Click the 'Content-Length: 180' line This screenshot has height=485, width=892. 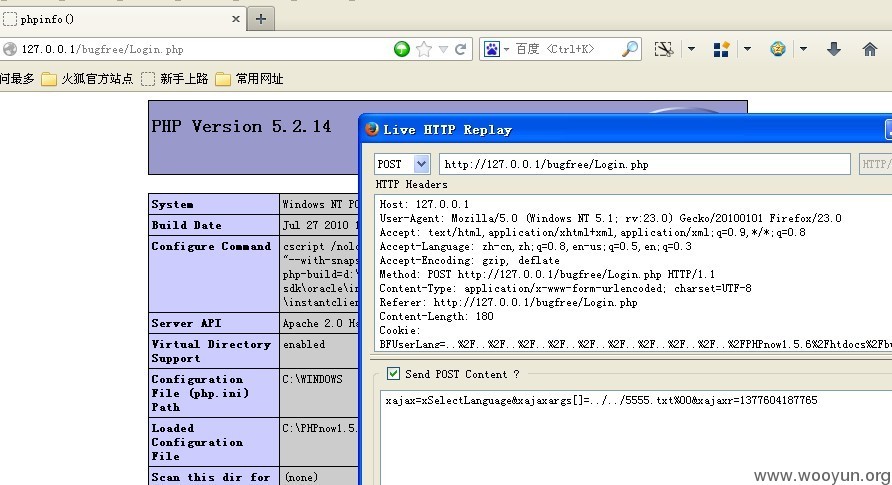pyautogui.click(x=436, y=316)
